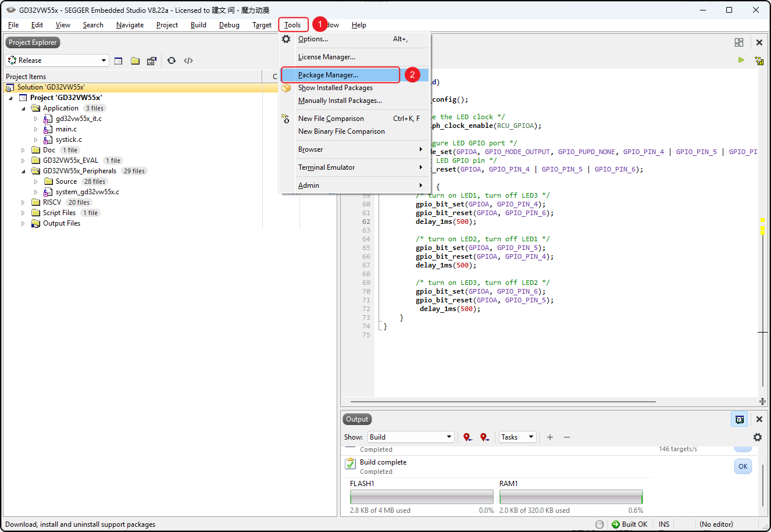Screen dimensions: 771x532
Task: Click the plus icon in Output toolbar
Action: [x=550, y=437]
